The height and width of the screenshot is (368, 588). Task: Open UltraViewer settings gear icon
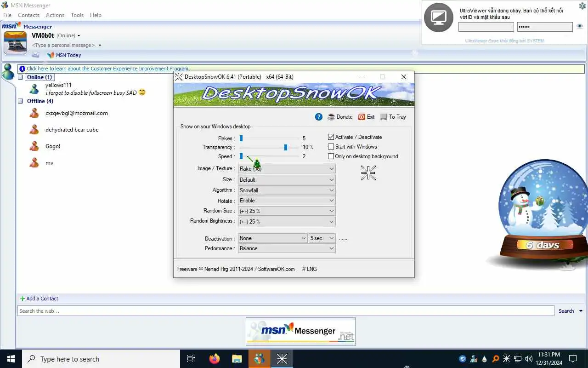click(582, 6)
